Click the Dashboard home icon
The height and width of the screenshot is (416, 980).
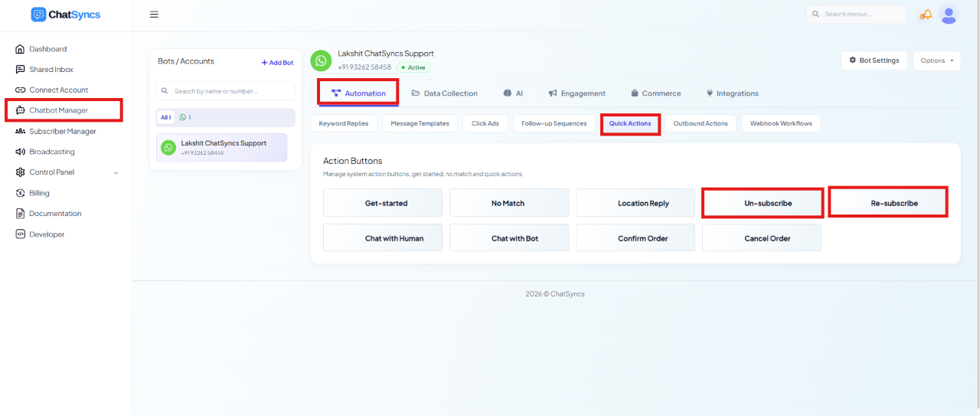[21, 49]
